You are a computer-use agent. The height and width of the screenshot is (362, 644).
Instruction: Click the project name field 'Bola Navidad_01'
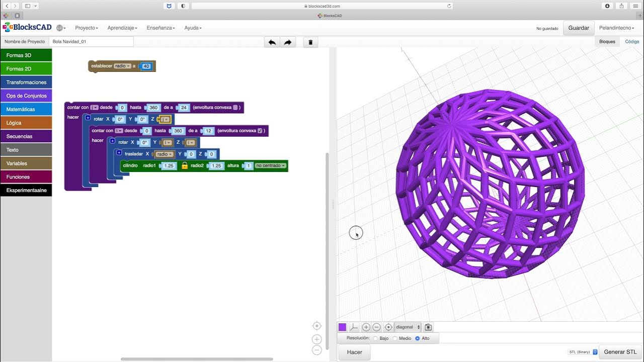pyautogui.click(x=91, y=42)
